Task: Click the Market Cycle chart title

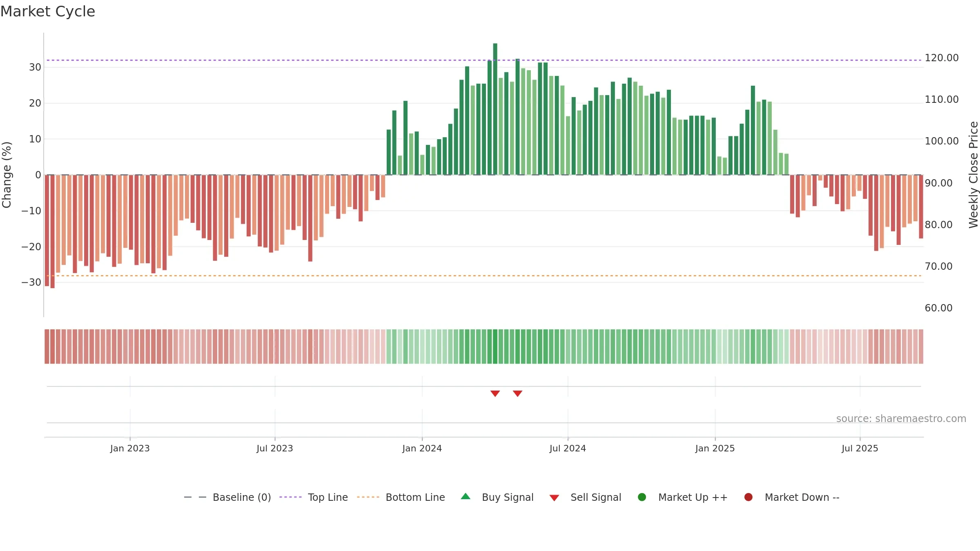Action: (48, 11)
